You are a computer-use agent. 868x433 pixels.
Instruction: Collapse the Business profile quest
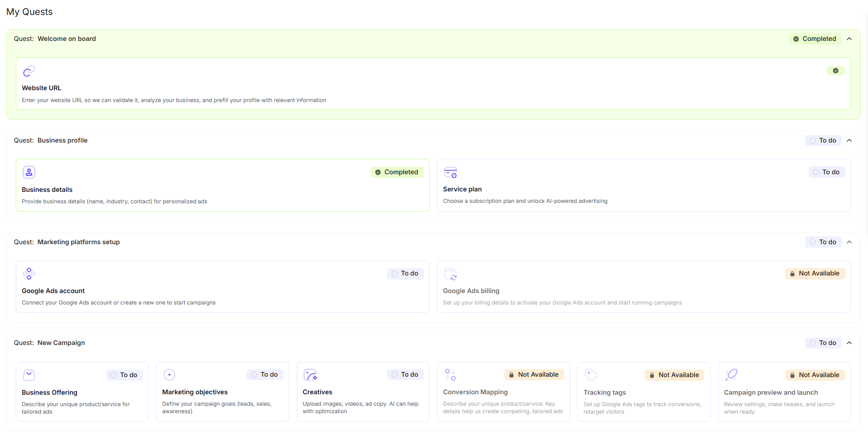(x=850, y=140)
